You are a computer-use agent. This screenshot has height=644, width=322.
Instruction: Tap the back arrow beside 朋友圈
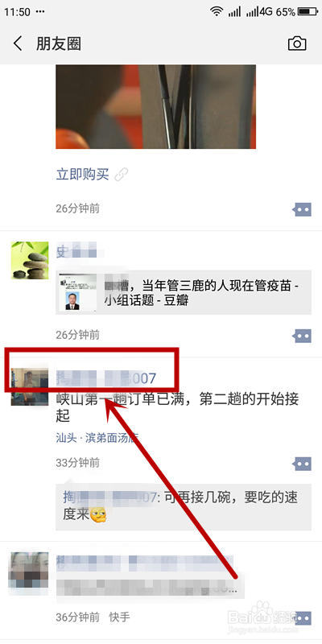pos(18,43)
